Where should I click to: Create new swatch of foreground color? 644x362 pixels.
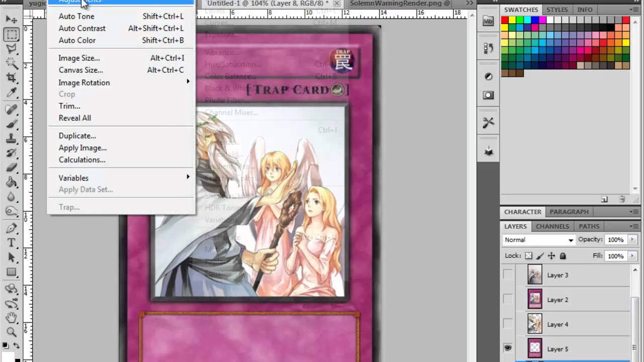604,200
